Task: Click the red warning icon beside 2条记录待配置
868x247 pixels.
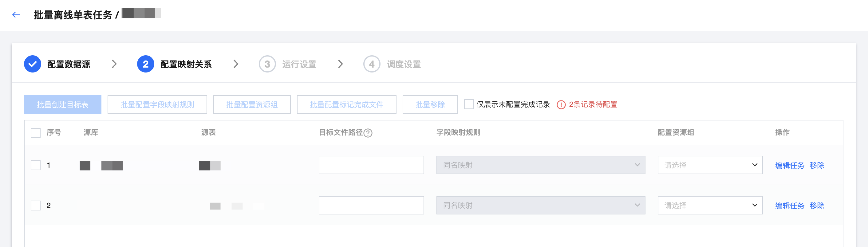Action: pyautogui.click(x=561, y=105)
